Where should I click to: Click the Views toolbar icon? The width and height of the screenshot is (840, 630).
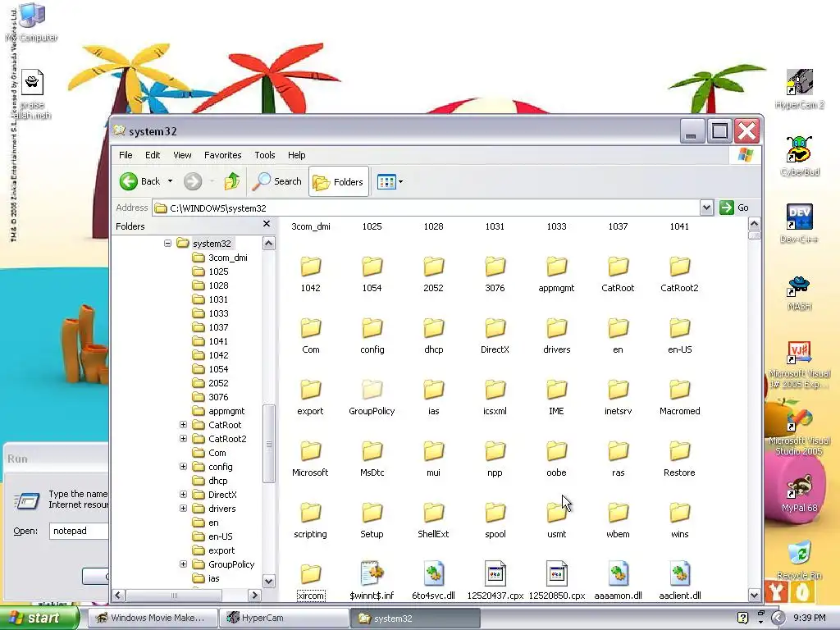tap(386, 181)
